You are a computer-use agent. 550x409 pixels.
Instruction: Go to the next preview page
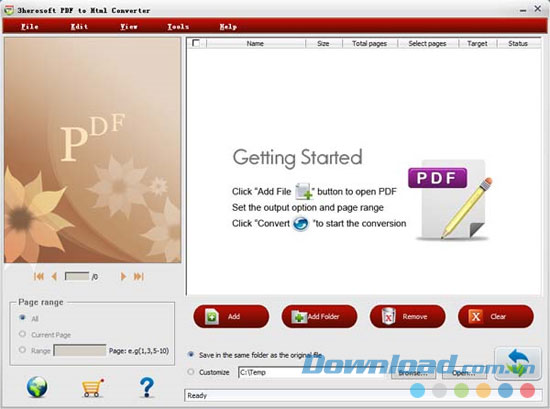[123, 276]
